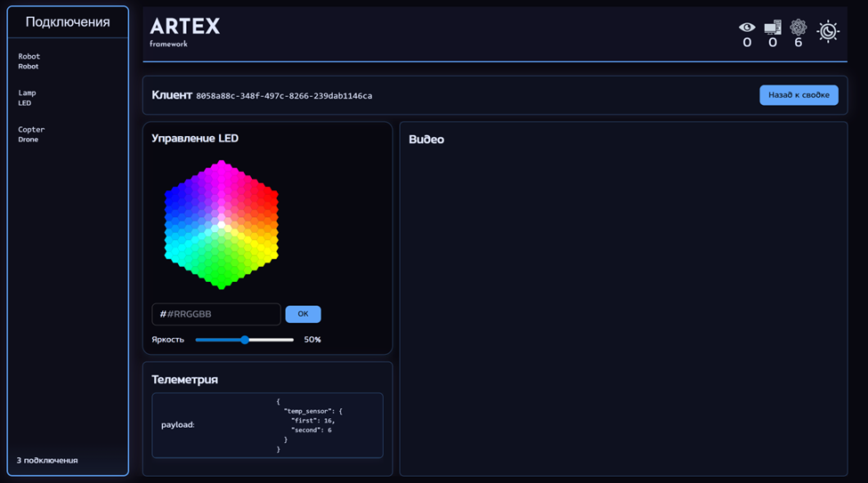
Task: Pick cyan at the hexagon's lower-left corner
Action: pos(168,254)
